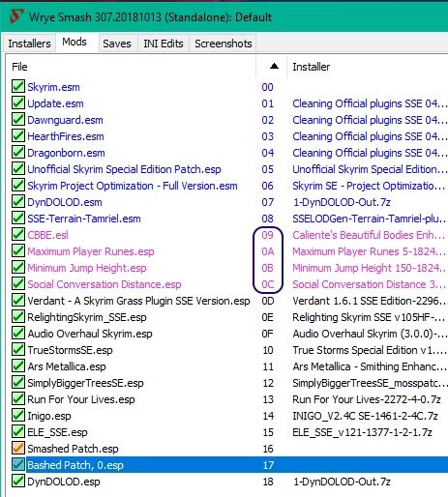Select HearthFires.esm file name
Image resolution: width=448 pixels, height=497 pixels.
pos(66,136)
